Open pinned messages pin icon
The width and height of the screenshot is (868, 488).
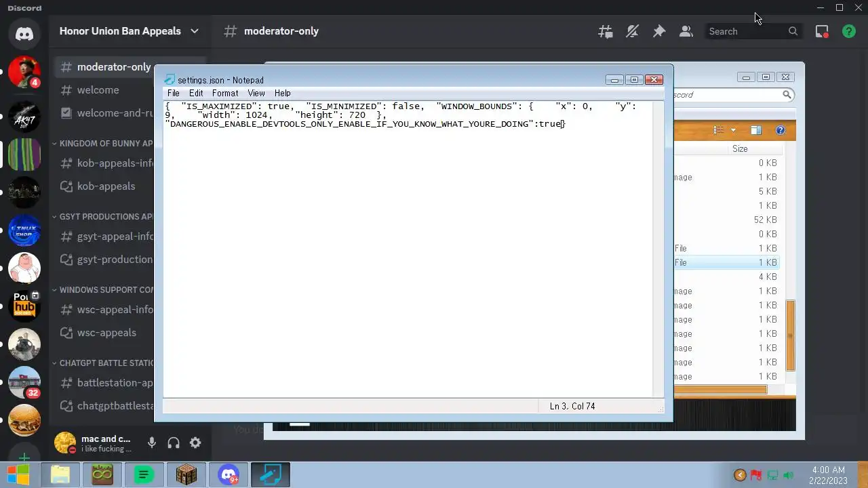659,31
